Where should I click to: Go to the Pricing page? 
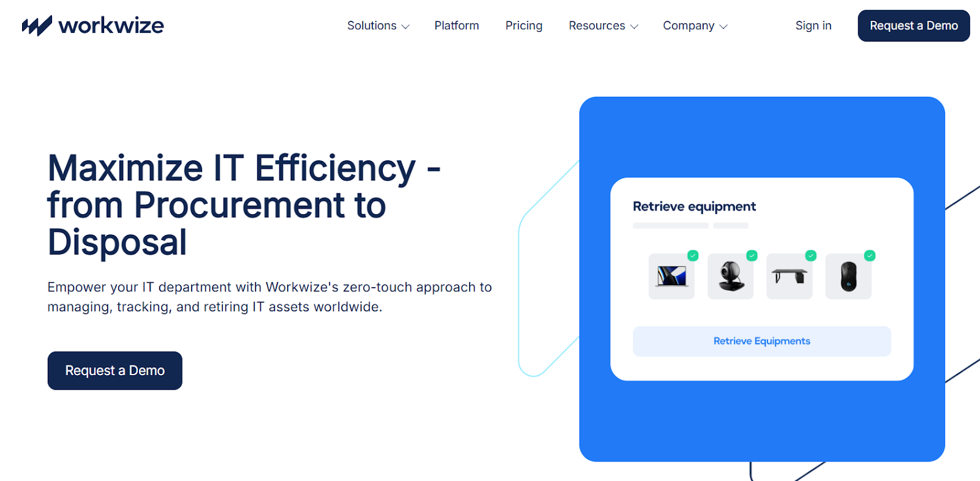tap(524, 26)
